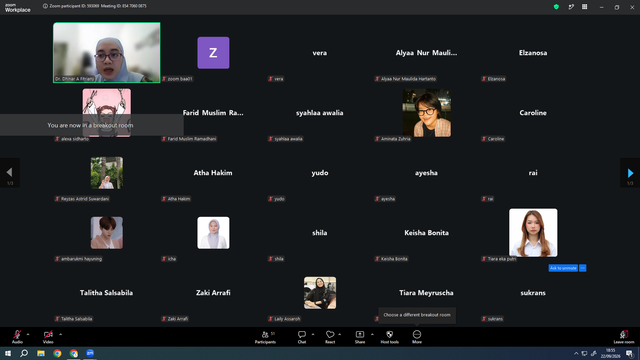Image resolution: width=640 pixels, height=360 pixels.
Task: Click the call icon in title bar
Action: (571, 7)
